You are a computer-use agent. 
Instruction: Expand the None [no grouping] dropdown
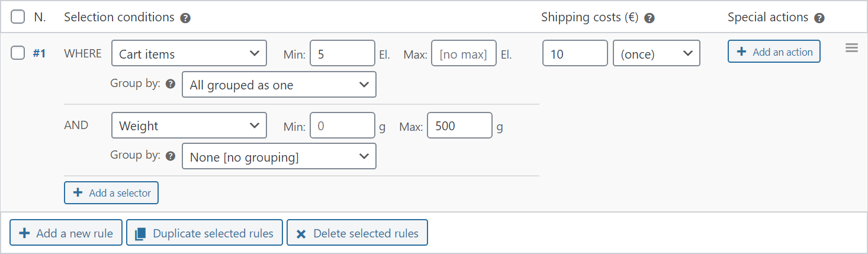279,156
